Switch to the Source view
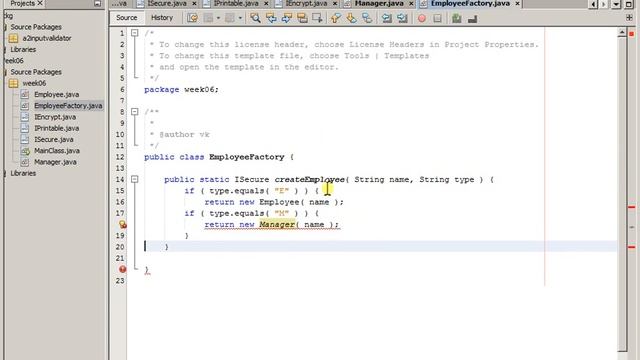 [127, 18]
